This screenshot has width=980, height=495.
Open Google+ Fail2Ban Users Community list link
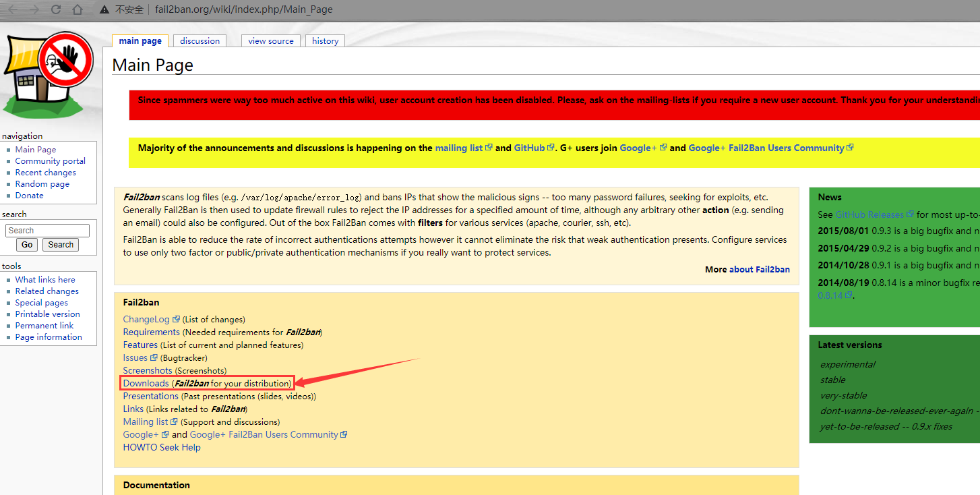click(264, 434)
